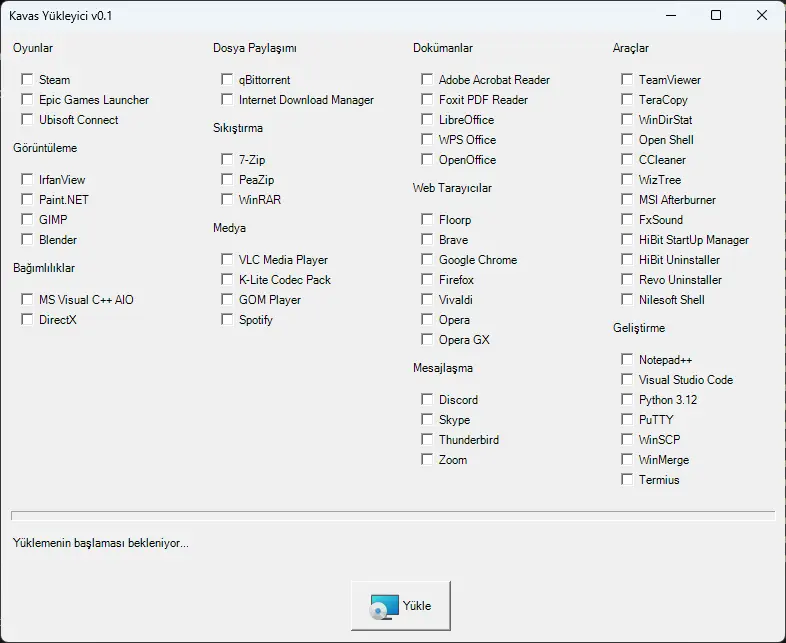
Task: Select VLC Media Player checkbox
Action: point(227,260)
